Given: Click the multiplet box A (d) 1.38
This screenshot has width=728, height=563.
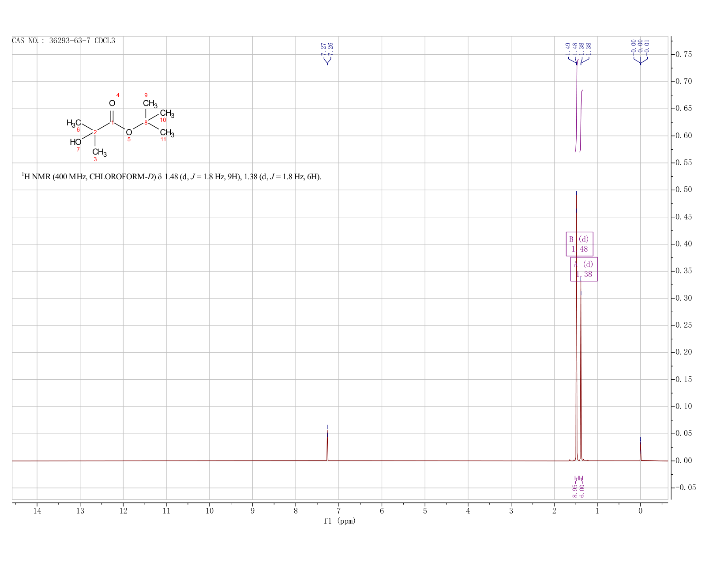Looking at the screenshot, I should click(584, 269).
